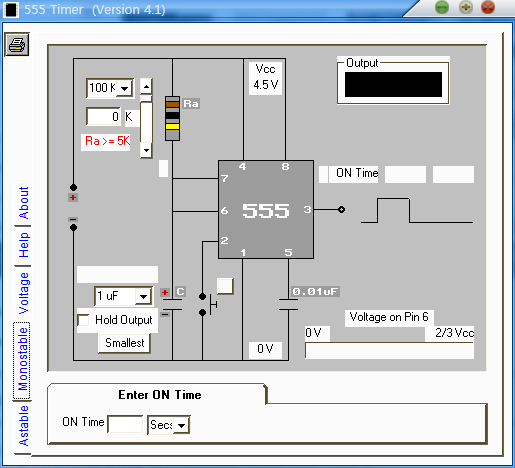Click resistor scrollbar up arrow

pyautogui.click(x=146, y=86)
